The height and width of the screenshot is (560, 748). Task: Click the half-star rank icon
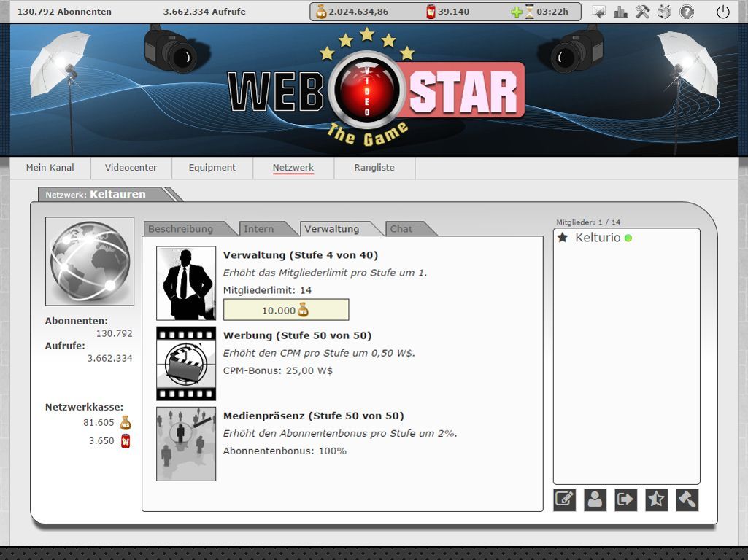point(656,499)
